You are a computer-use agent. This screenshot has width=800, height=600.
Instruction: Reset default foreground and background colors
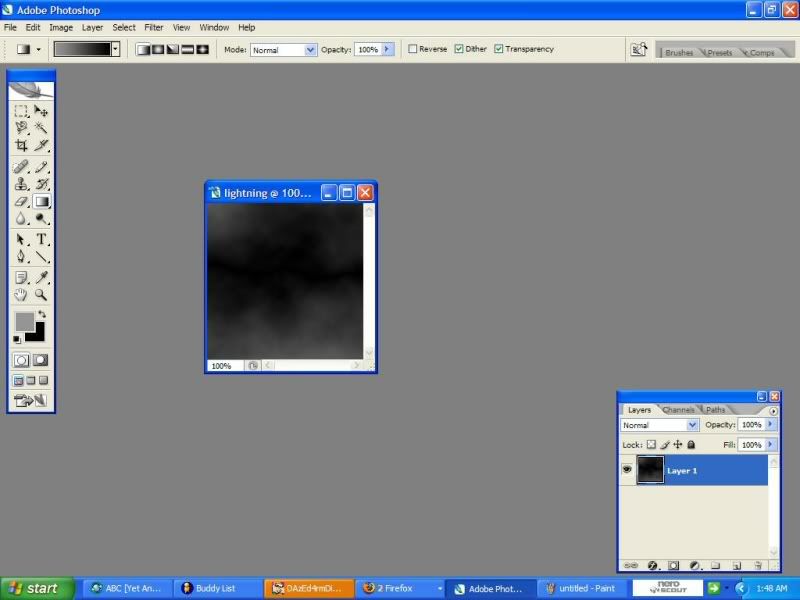(x=17, y=339)
